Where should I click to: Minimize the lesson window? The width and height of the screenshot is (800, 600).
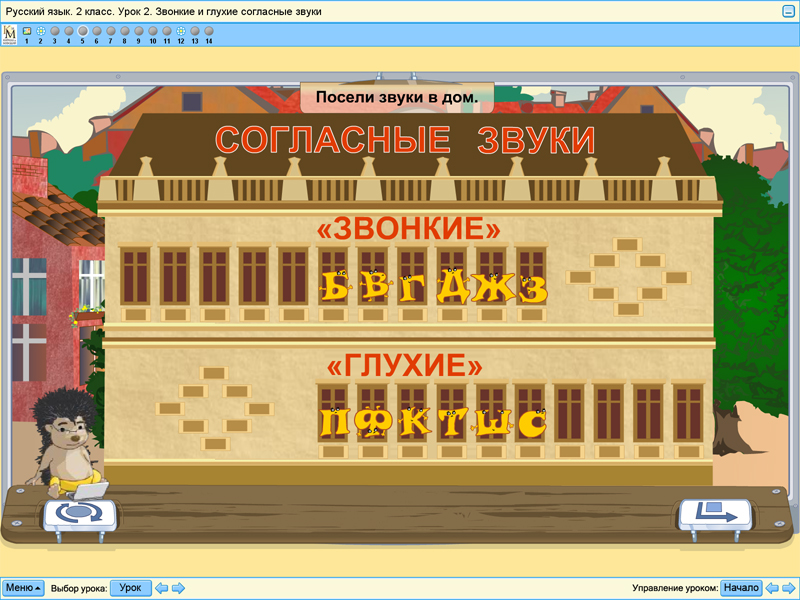pos(788,10)
